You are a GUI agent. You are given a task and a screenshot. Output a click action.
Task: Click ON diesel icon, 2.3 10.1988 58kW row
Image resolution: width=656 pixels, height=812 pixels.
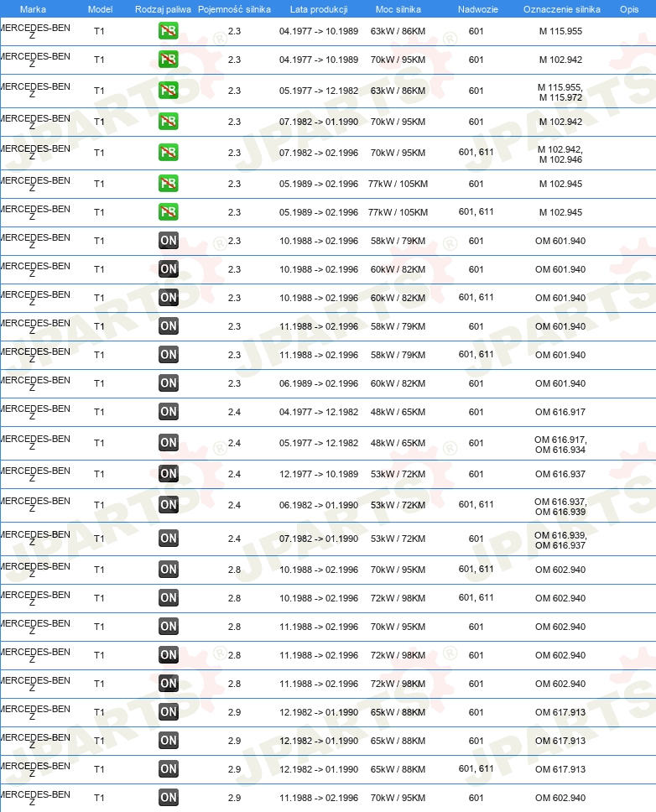coord(169,240)
